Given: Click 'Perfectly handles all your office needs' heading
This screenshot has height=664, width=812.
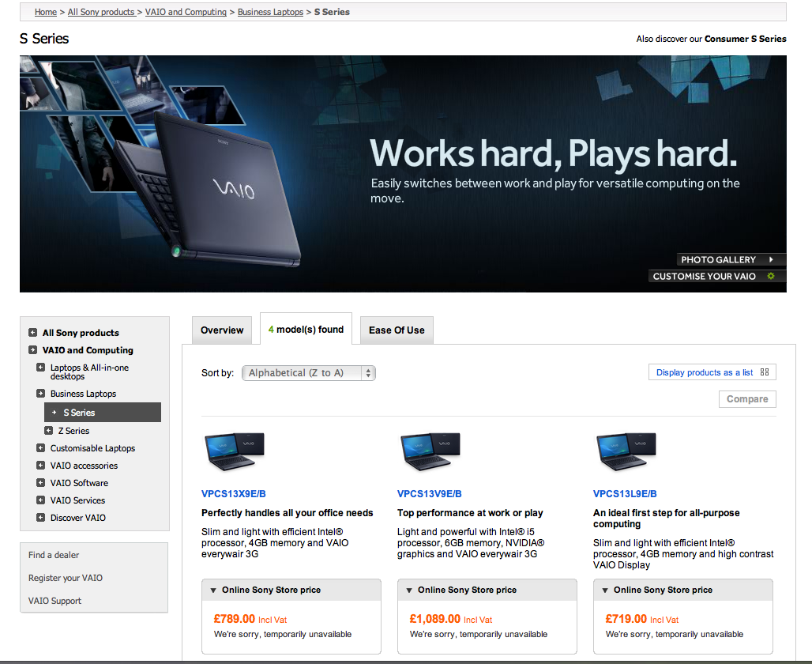Looking at the screenshot, I should [x=288, y=513].
